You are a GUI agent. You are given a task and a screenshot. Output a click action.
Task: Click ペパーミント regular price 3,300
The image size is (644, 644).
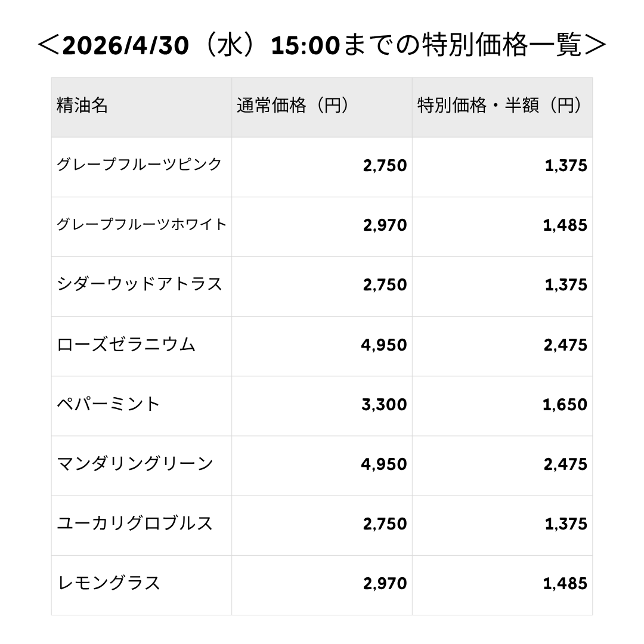point(384,405)
